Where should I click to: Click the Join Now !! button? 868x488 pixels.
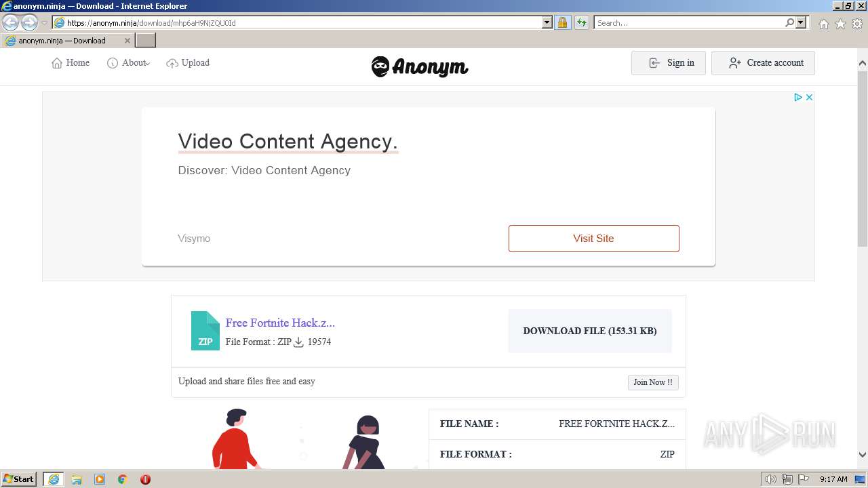(x=653, y=382)
